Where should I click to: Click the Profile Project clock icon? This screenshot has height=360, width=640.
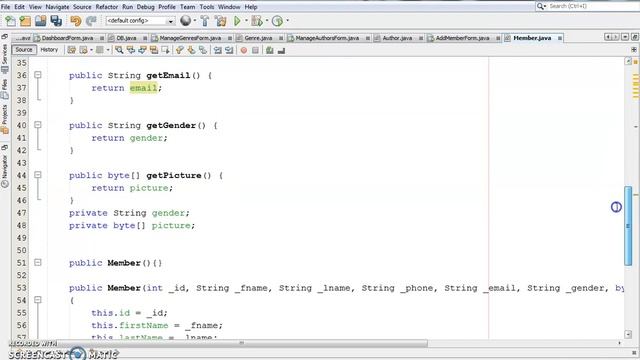click(278, 21)
